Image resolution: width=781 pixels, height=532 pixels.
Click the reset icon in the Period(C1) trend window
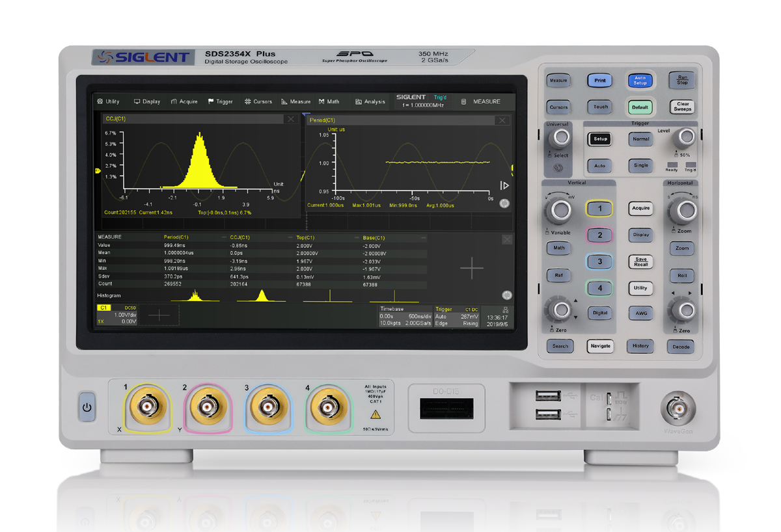(x=504, y=204)
